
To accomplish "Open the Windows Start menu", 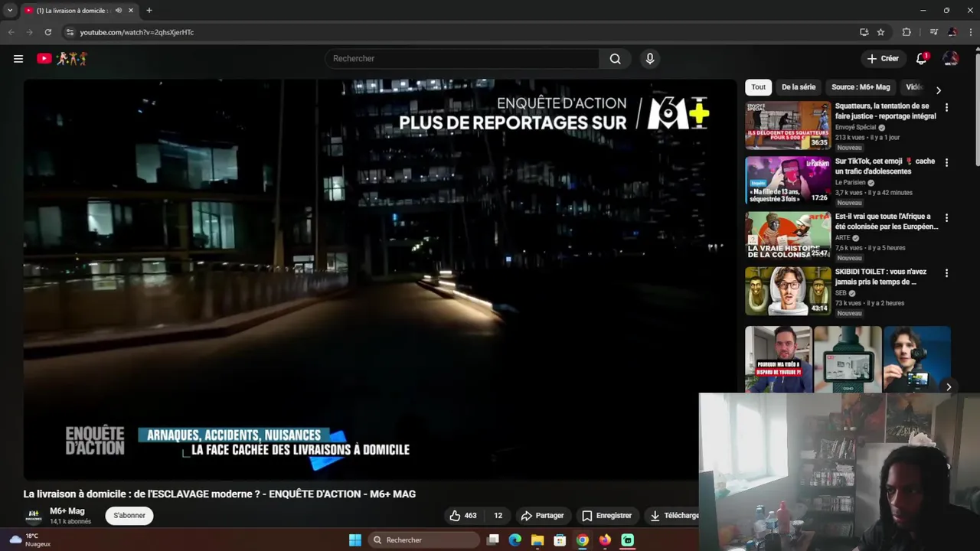I will tap(354, 540).
